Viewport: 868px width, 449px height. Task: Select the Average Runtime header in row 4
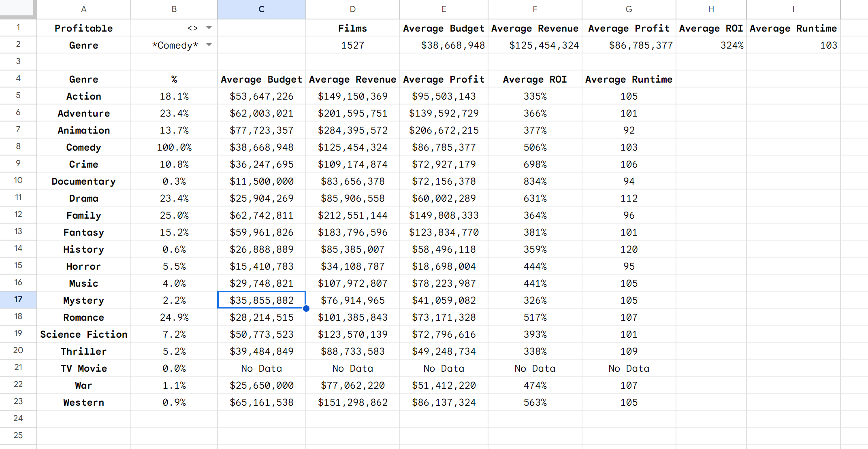629,79
